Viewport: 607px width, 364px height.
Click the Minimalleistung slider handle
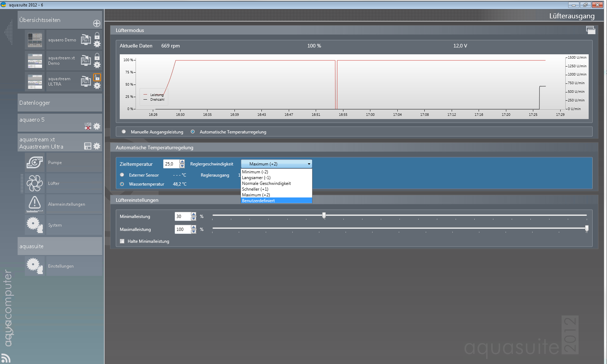click(324, 215)
